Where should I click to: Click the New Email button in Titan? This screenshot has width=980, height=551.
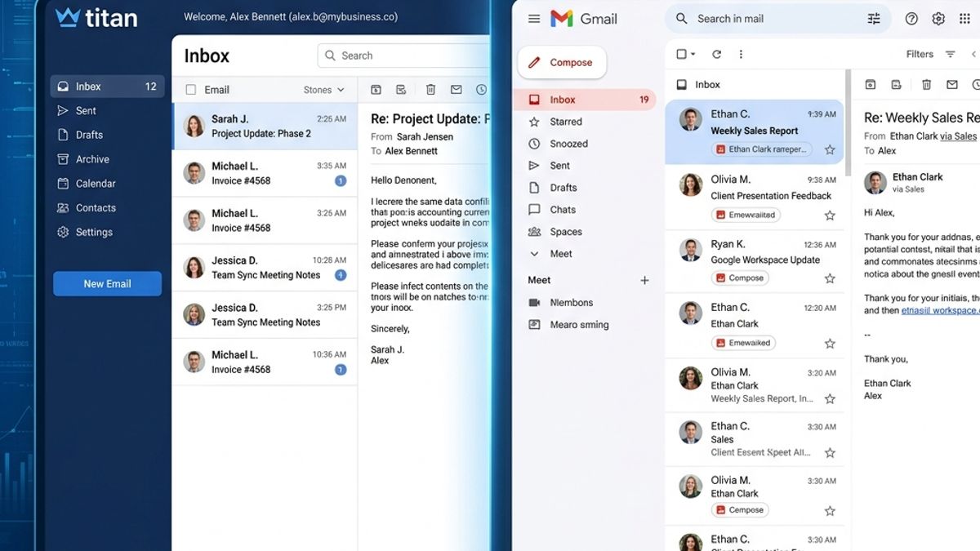(x=107, y=284)
